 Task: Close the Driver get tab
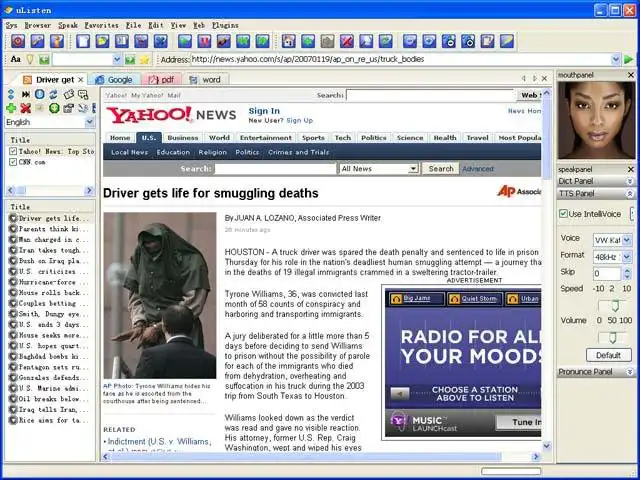point(81,80)
